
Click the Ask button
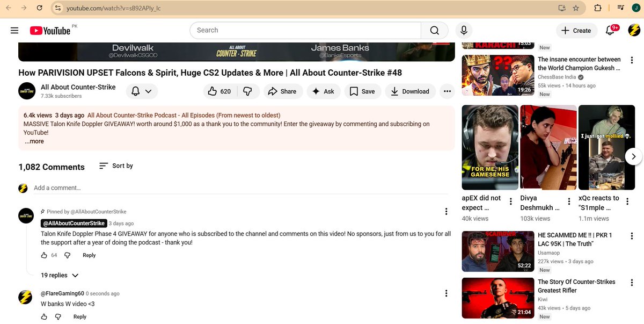pyautogui.click(x=324, y=91)
